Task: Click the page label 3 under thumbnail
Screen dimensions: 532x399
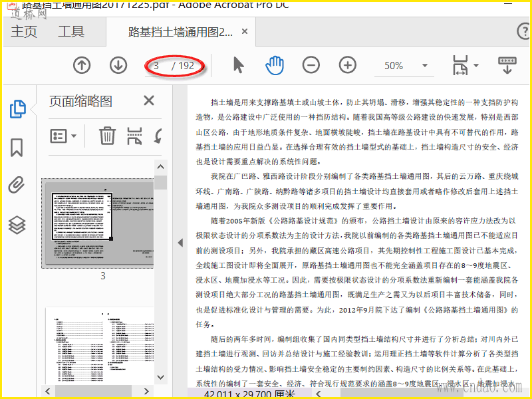Action: tap(103, 276)
